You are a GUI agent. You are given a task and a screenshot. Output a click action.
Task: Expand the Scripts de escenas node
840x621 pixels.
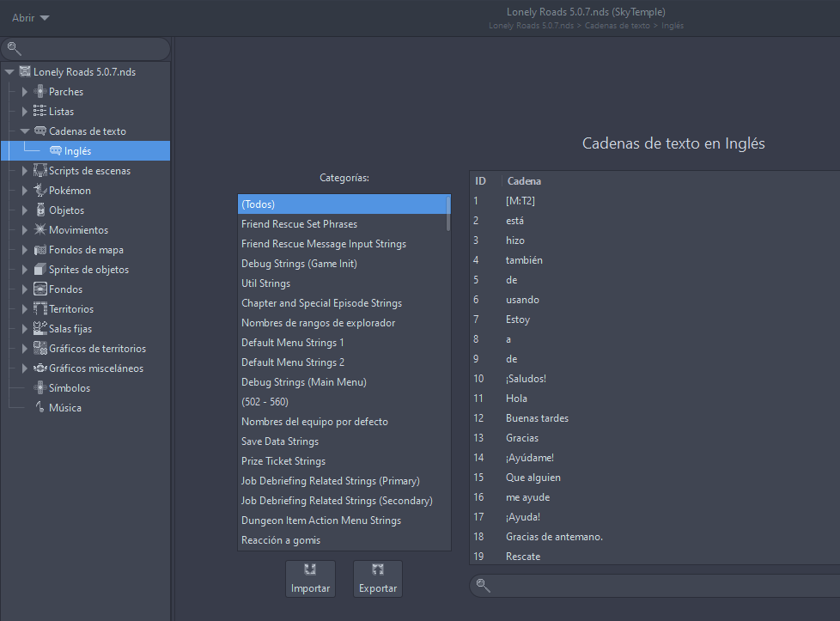click(25, 171)
